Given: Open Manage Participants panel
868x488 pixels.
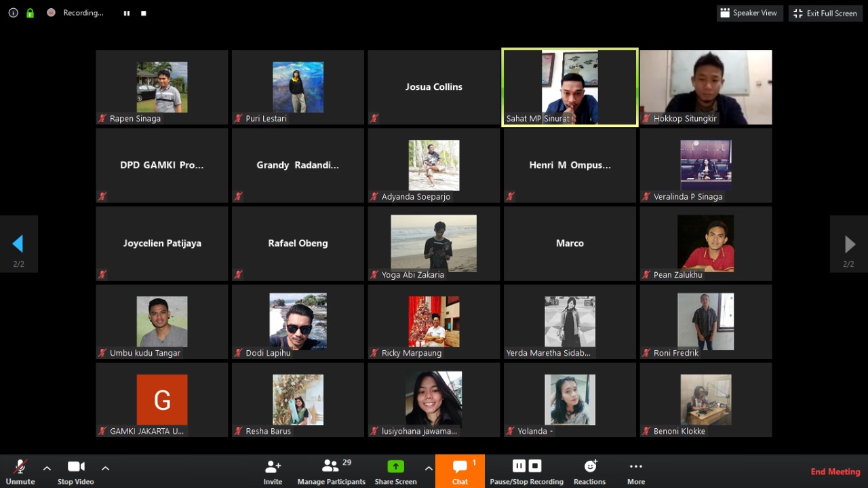Looking at the screenshot, I should [331, 472].
